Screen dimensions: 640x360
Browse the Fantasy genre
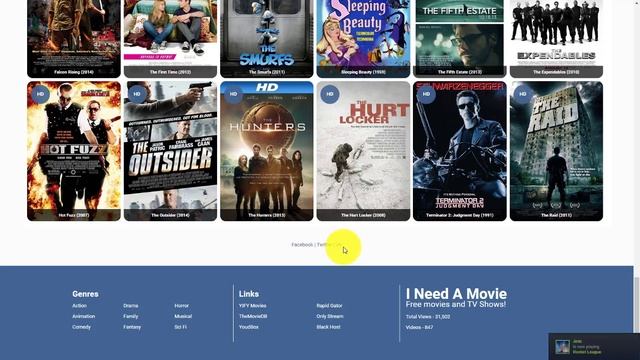click(132, 327)
